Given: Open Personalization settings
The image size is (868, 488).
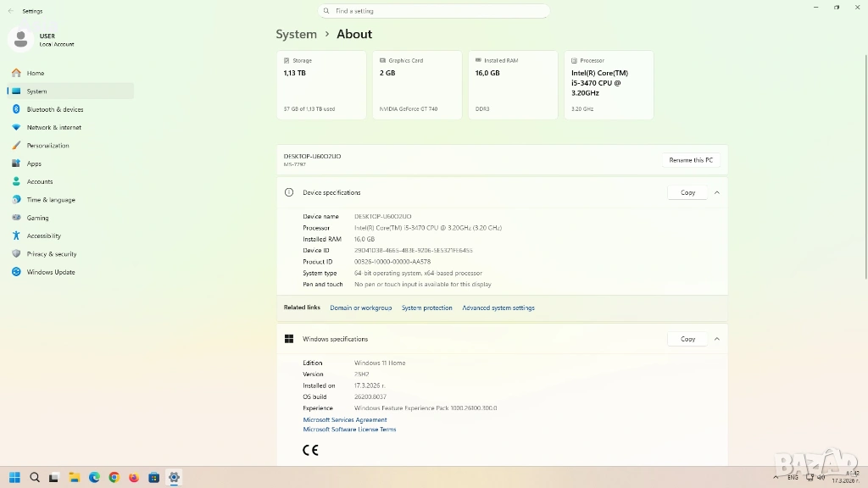Looking at the screenshot, I should tap(47, 146).
